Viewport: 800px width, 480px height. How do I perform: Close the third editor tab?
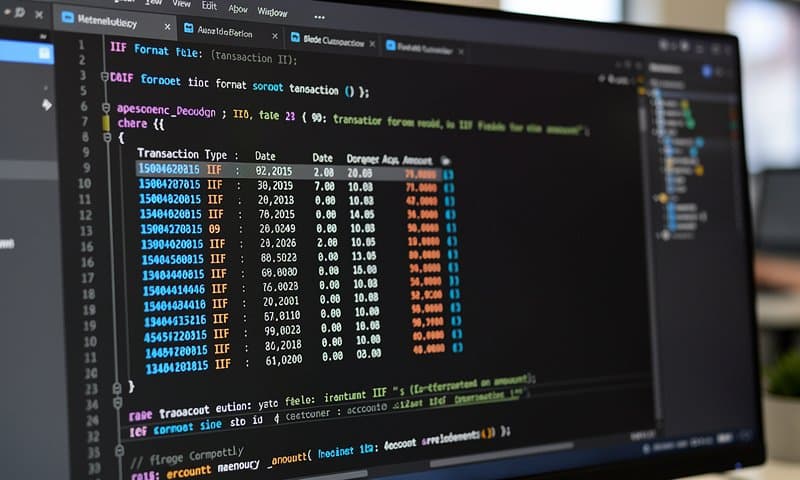click(372, 42)
